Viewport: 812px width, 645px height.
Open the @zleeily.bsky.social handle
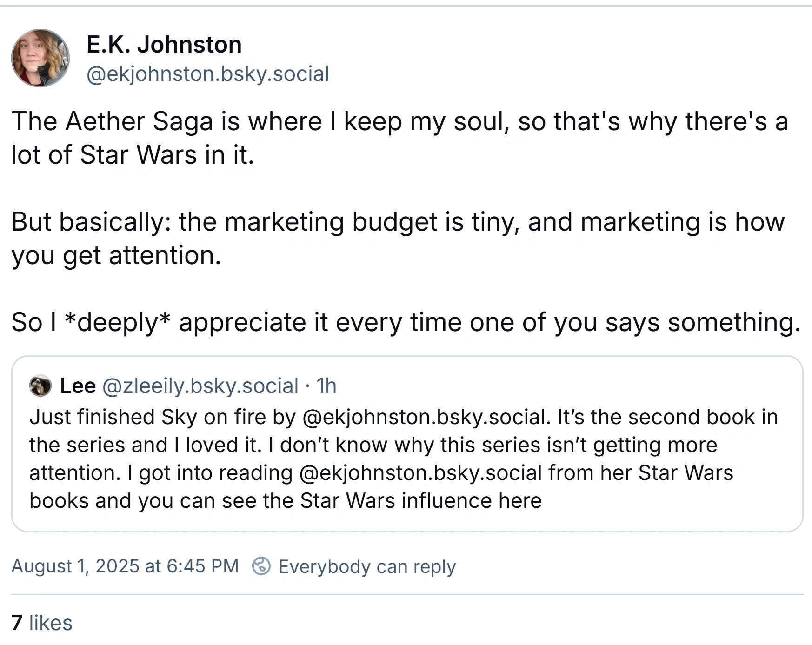pyautogui.click(x=200, y=386)
